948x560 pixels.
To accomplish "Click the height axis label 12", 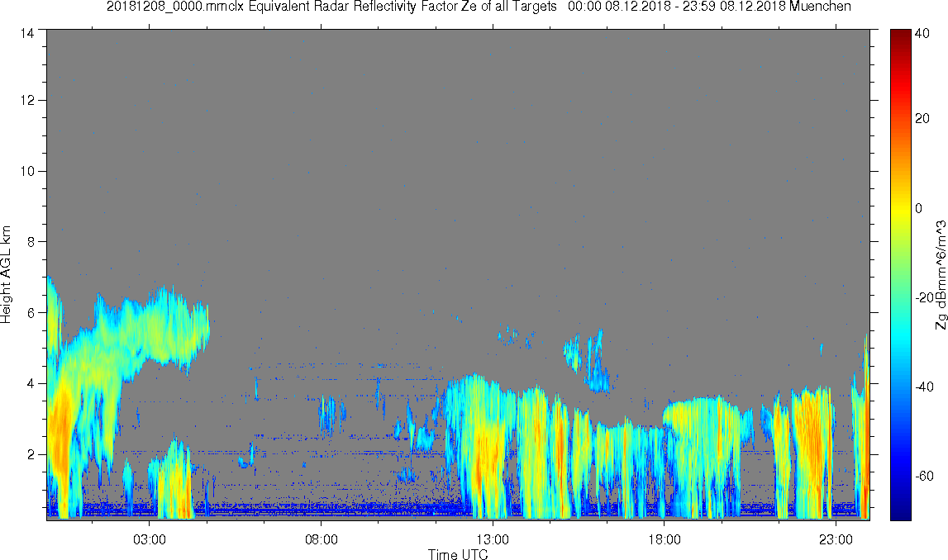I will 26,100.
